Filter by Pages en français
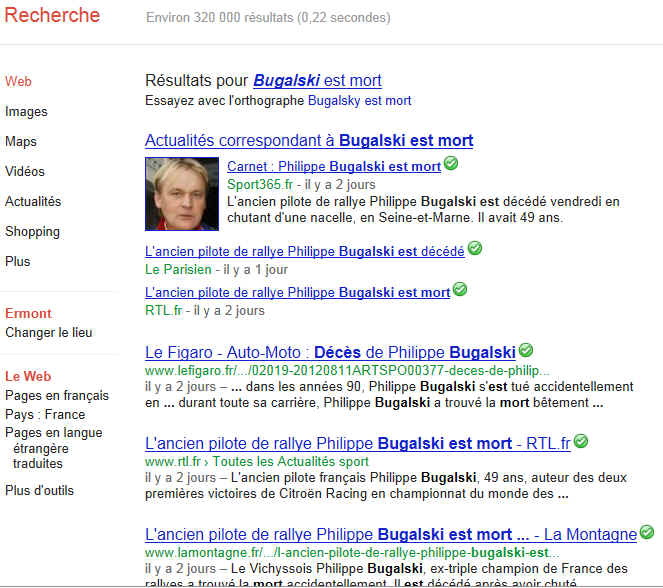The height and width of the screenshot is (588, 663). 57,396
